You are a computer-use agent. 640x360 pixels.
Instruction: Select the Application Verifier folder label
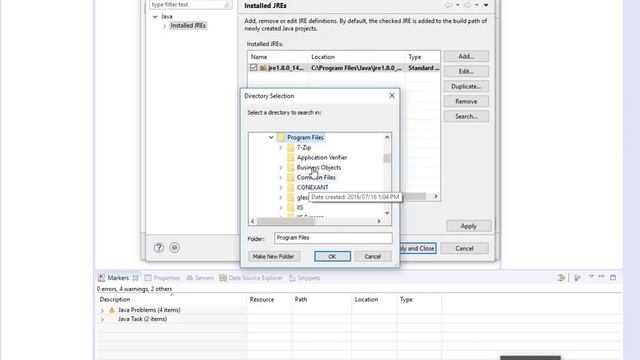[322, 158]
